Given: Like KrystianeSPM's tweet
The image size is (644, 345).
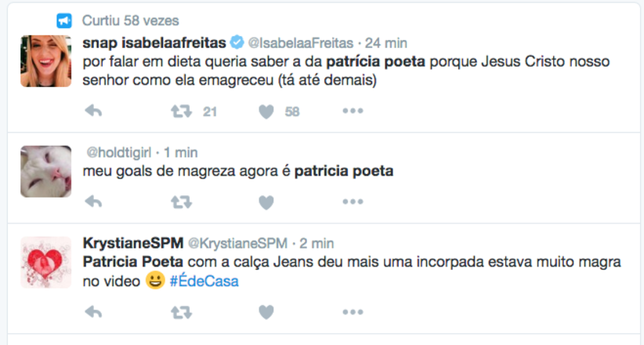Looking at the screenshot, I should coord(266,312).
